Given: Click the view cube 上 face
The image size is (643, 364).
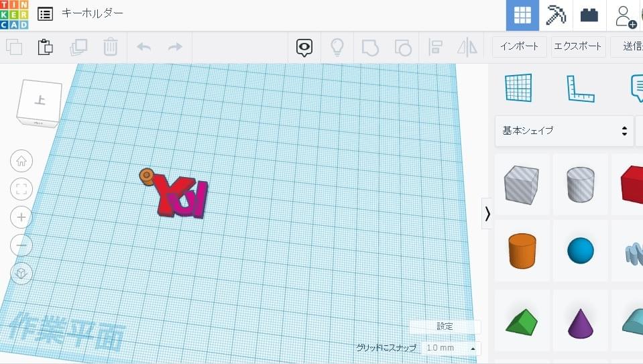Looking at the screenshot, I should click(40, 100).
